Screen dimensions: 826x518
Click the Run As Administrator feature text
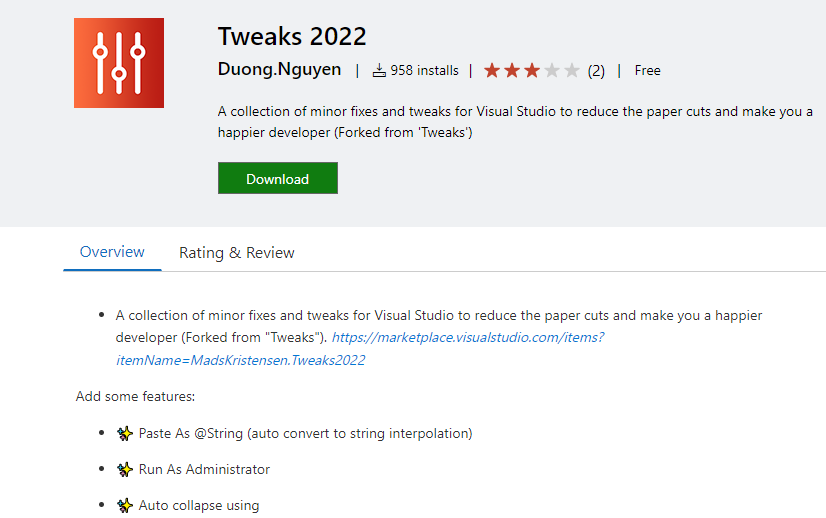(x=204, y=470)
